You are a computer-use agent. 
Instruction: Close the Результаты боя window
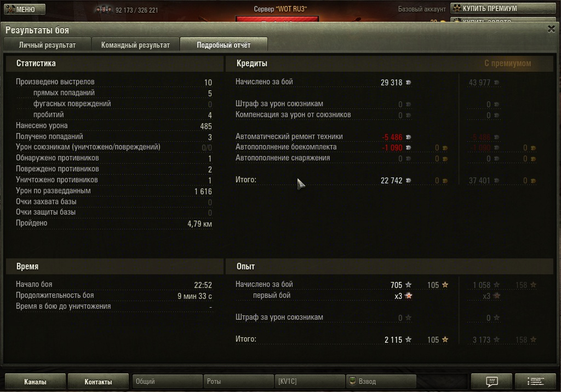[551, 29]
